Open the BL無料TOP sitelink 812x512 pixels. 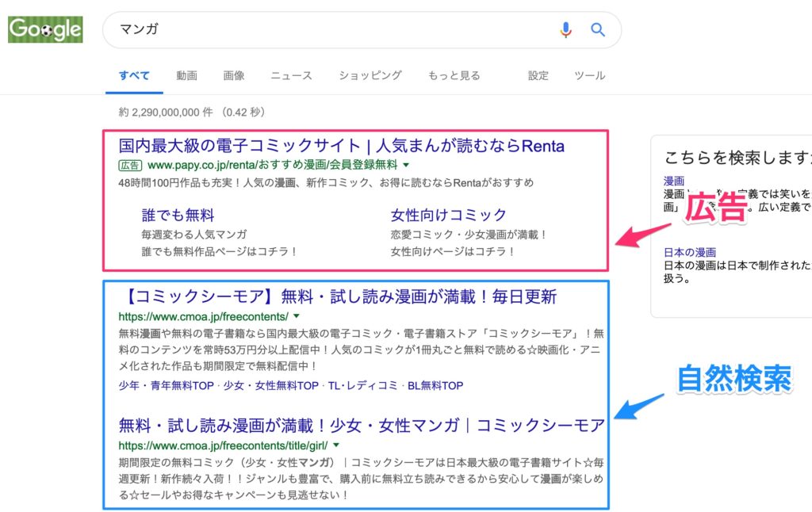pos(435,386)
